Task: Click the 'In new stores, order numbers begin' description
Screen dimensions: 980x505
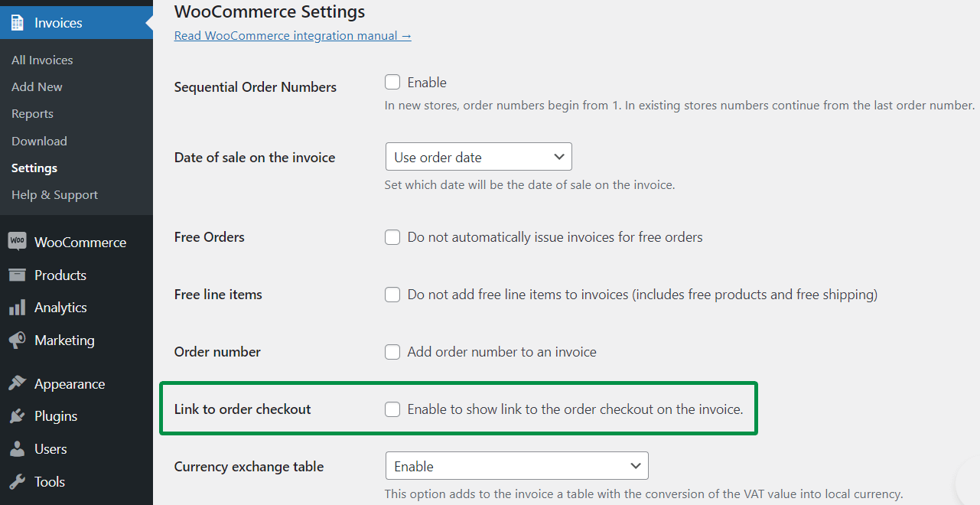Action: [679, 106]
